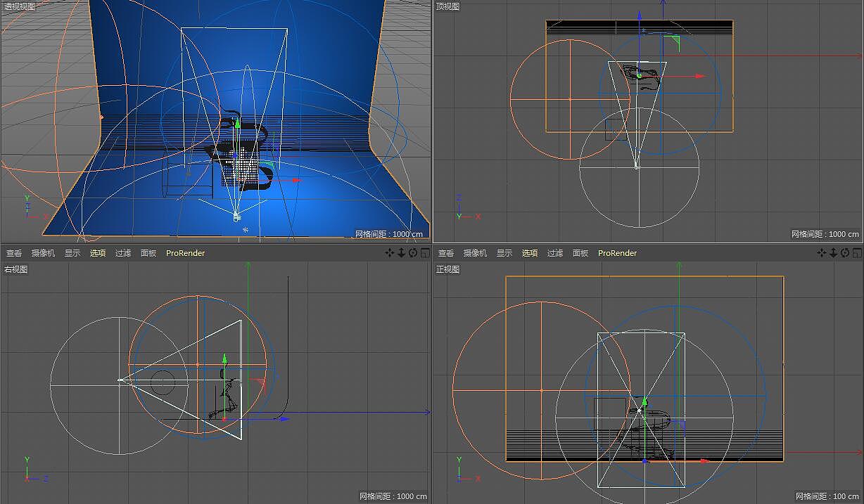This screenshot has height=504, width=864.
Task: Toggle maximize viewport icon in right view
Action: (424, 253)
